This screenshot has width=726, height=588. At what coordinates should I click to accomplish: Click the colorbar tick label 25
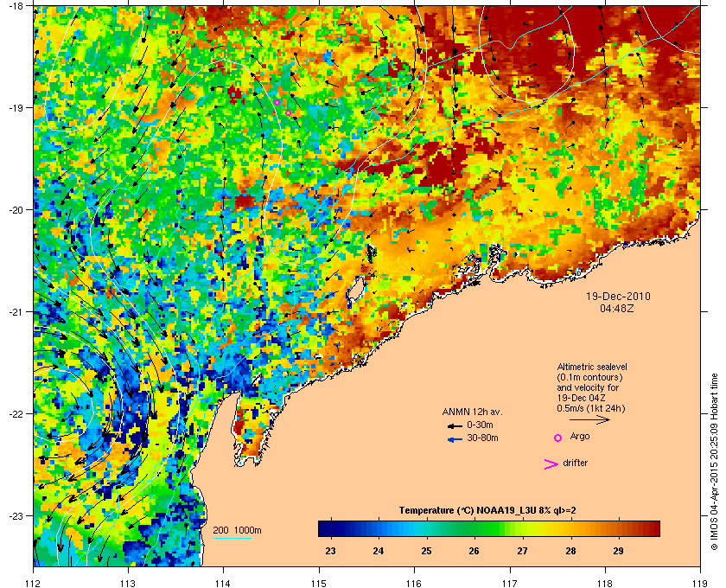(x=426, y=551)
